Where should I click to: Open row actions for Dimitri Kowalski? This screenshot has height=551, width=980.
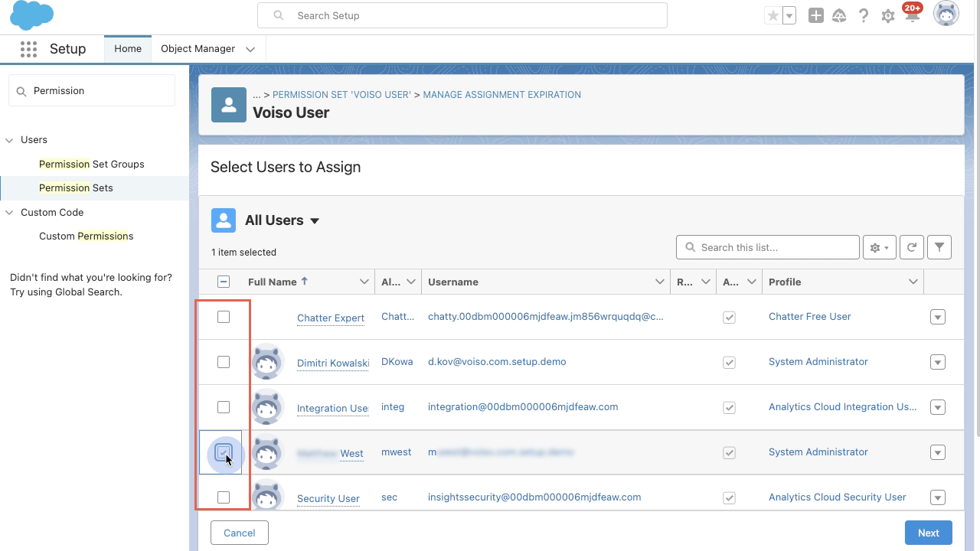(938, 362)
